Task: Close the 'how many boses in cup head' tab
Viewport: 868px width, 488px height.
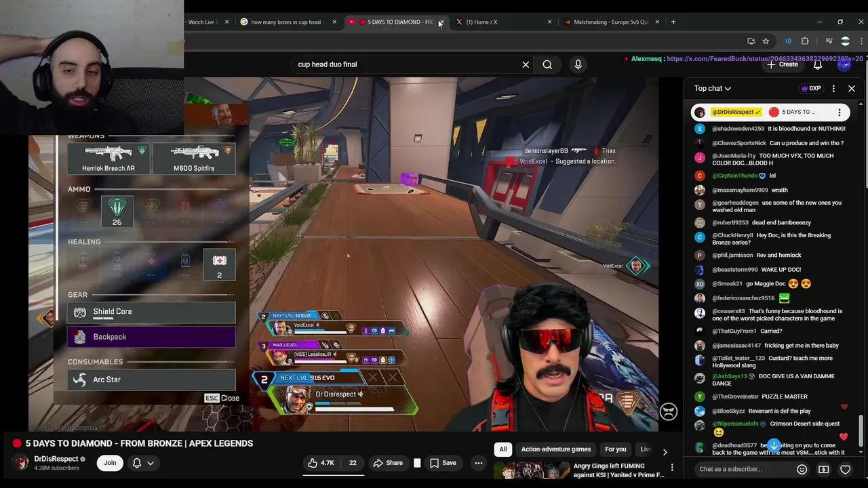Action: (x=334, y=22)
